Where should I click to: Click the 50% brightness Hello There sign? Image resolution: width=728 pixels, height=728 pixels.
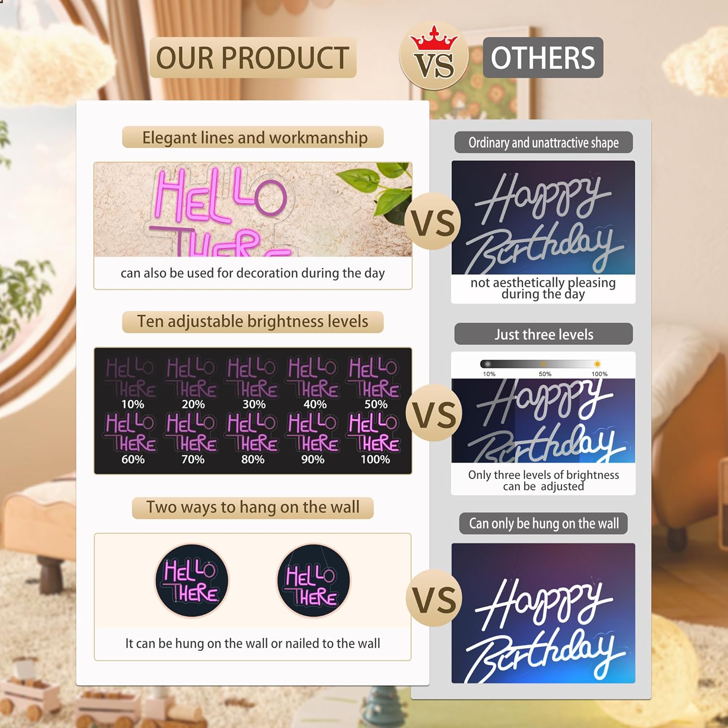click(x=375, y=378)
